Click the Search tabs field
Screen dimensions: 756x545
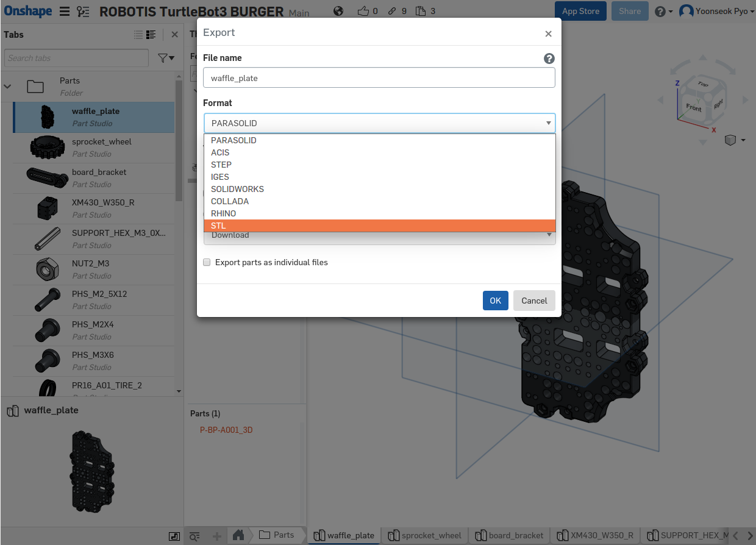click(76, 58)
